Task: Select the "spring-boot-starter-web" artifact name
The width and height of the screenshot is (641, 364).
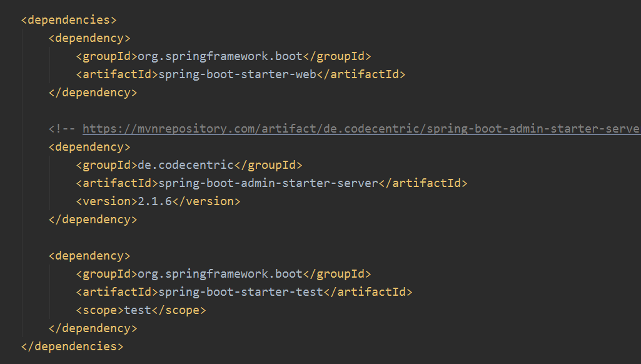Action: click(x=237, y=74)
